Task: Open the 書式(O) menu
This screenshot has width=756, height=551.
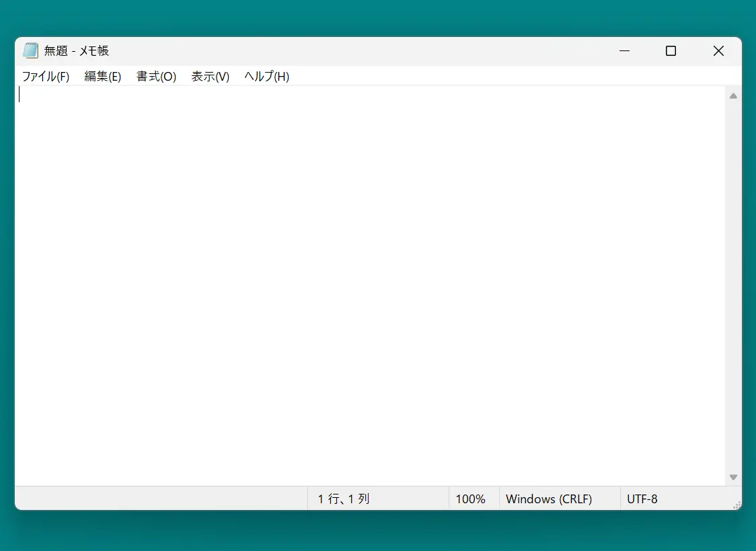Action: click(x=155, y=76)
